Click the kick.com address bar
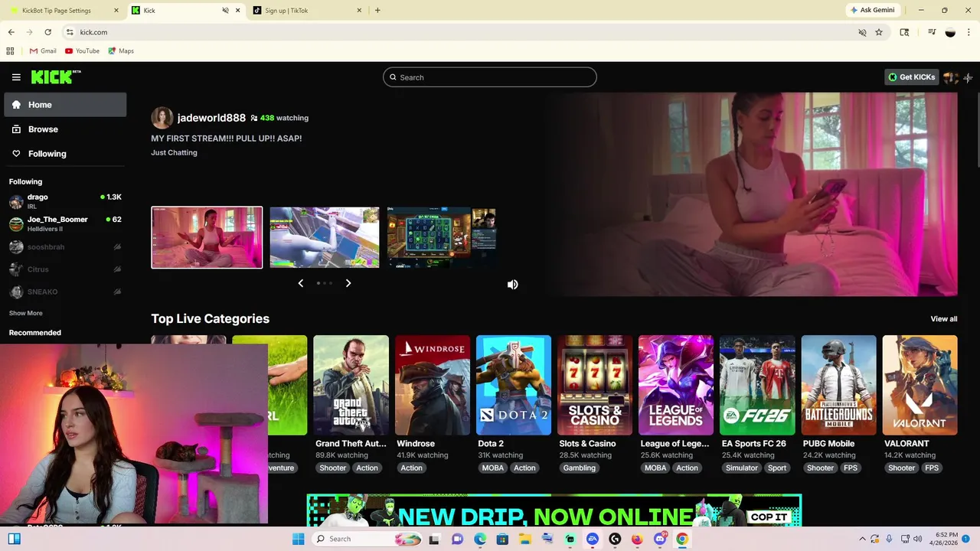 [x=459, y=32]
